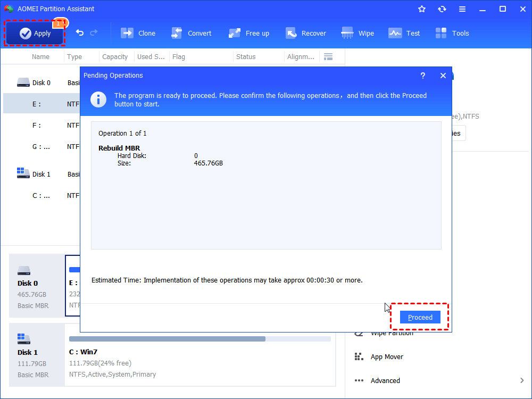Sort by the Type column header
Screen dimensions: 532x399
[x=74, y=57]
